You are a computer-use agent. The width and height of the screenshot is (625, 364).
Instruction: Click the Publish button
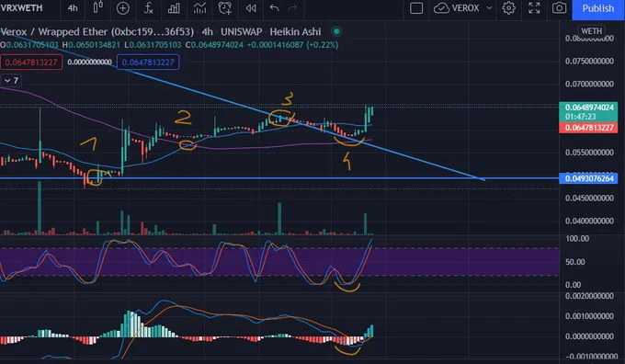(x=598, y=8)
